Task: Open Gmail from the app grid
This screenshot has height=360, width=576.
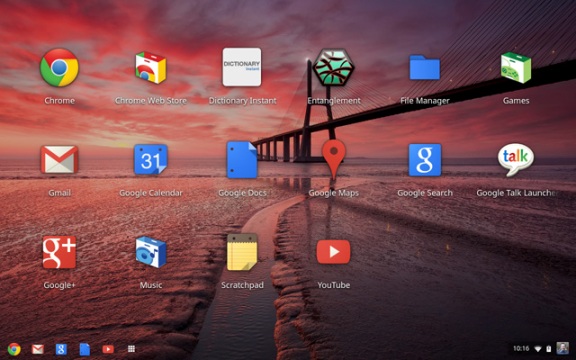Action: pos(59,159)
